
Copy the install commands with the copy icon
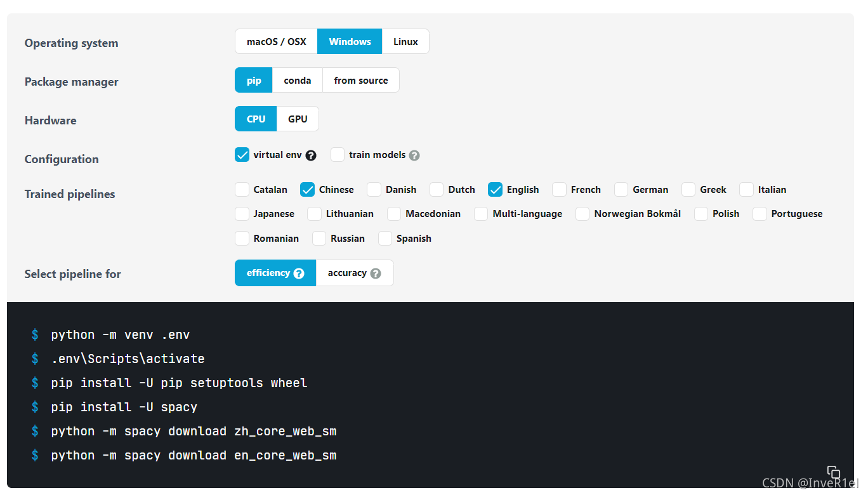coord(834,472)
